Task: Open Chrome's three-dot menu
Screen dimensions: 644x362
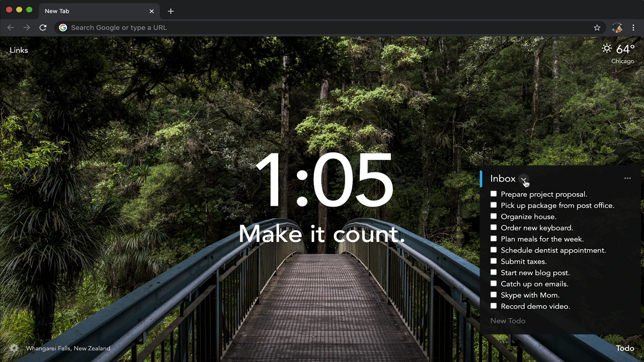Action: pyautogui.click(x=634, y=28)
